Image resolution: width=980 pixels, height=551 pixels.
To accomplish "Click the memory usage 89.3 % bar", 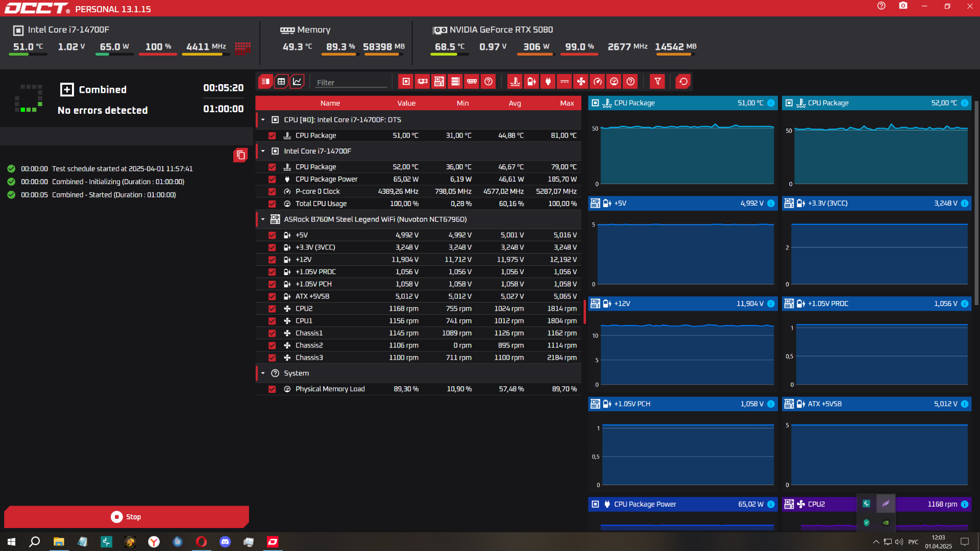I will coord(340,54).
